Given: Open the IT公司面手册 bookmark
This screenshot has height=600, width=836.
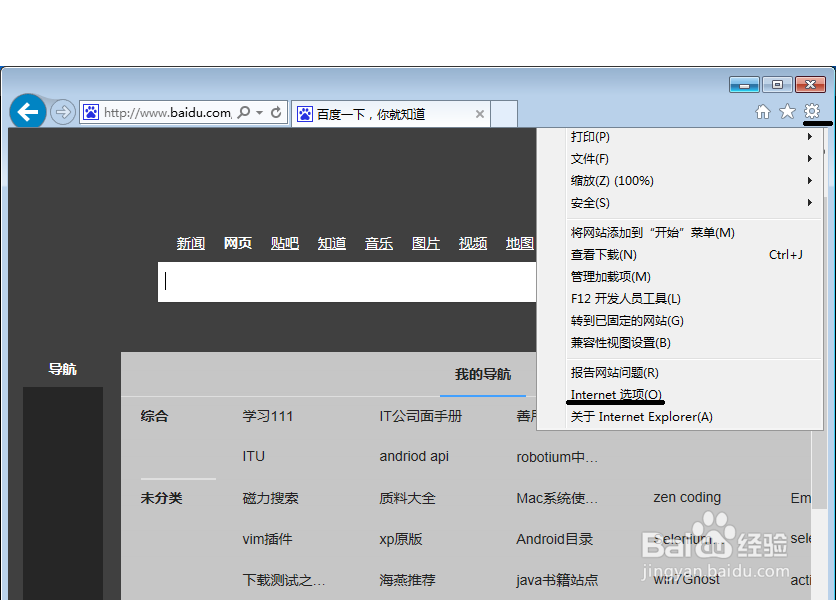Looking at the screenshot, I should pyautogui.click(x=421, y=416).
